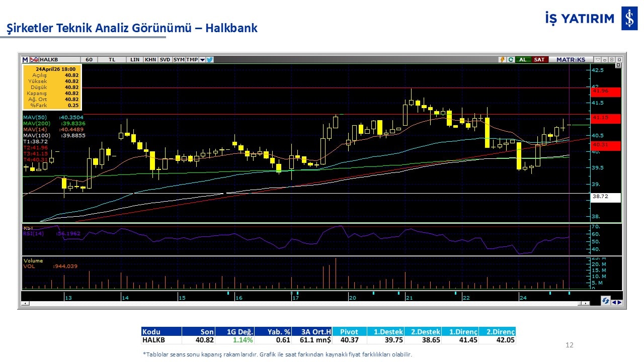Click the orange lightning bolt icon
Image resolution: width=644 pixels, height=362 pixels.
[x=502, y=59]
